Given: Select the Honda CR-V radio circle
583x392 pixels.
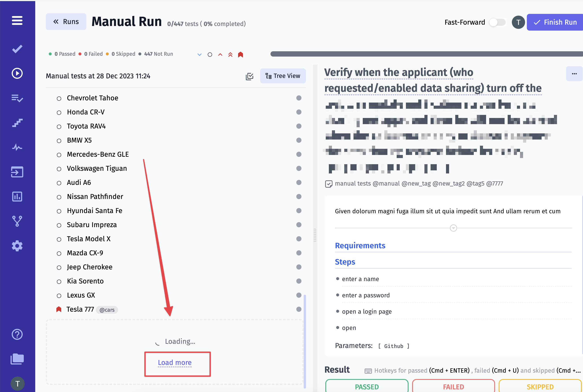Looking at the screenshot, I should [x=59, y=112].
